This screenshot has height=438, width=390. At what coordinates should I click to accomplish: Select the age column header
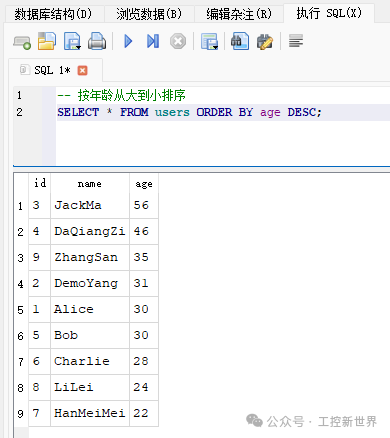144,184
